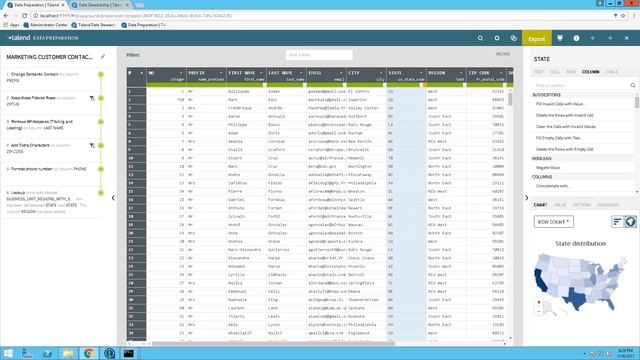Edit preparation name with pencil icon
Screen dimensions: 640x360
[103, 57]
